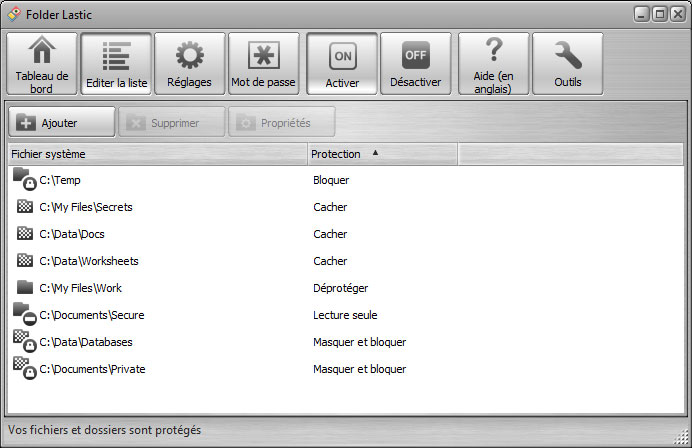Open the Mot de passe dialog

pyautogui.click(x=263, y=64)
